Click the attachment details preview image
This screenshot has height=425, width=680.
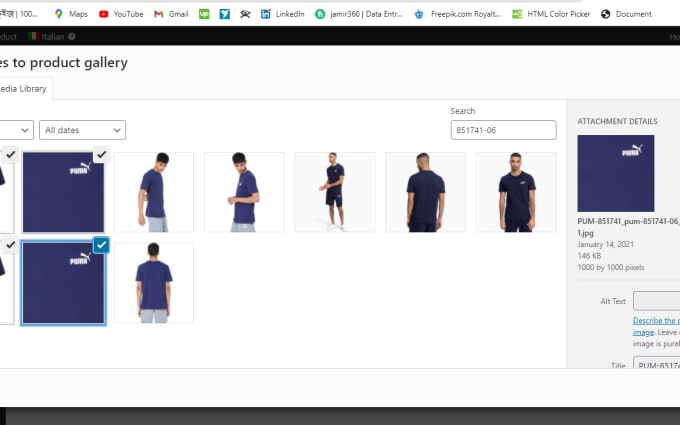click(616, 173)
